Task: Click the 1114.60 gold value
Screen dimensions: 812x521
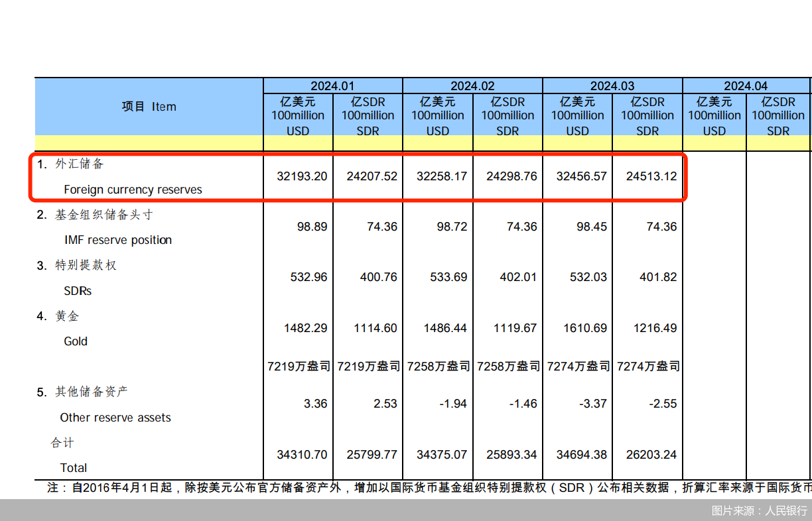Action: [x=375, y=328]
